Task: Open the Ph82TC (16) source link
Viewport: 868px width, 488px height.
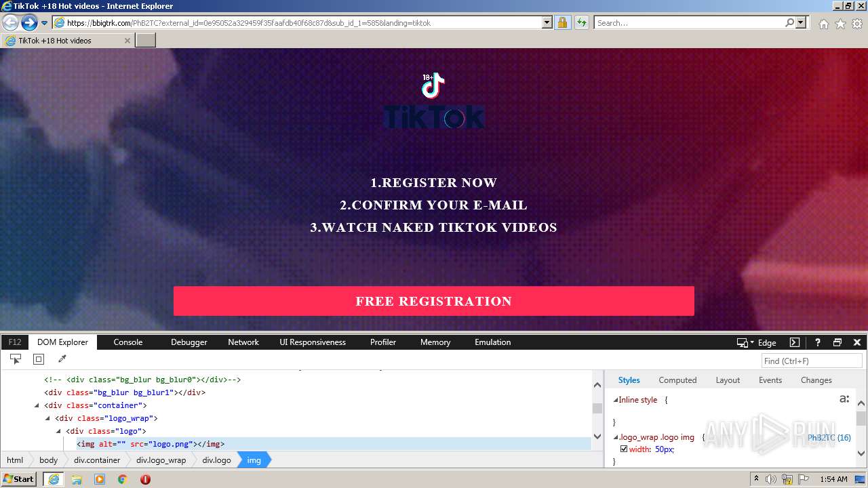Action: [x=829, y=438]
